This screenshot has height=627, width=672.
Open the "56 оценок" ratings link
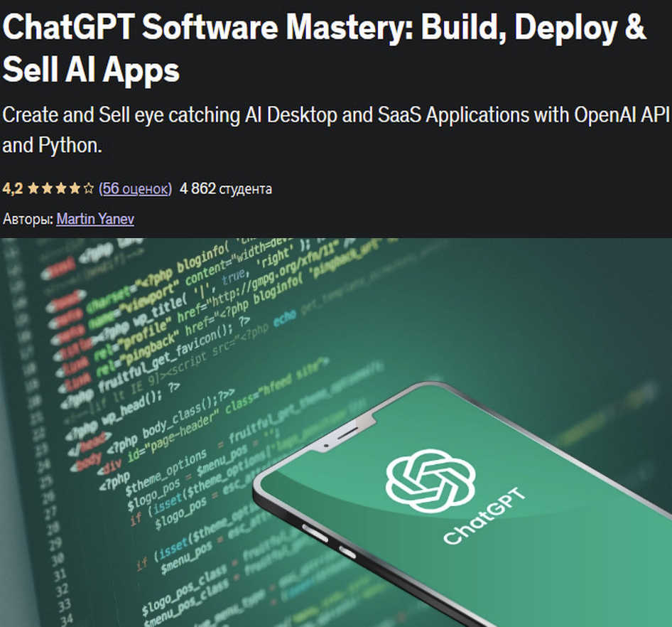135,189
